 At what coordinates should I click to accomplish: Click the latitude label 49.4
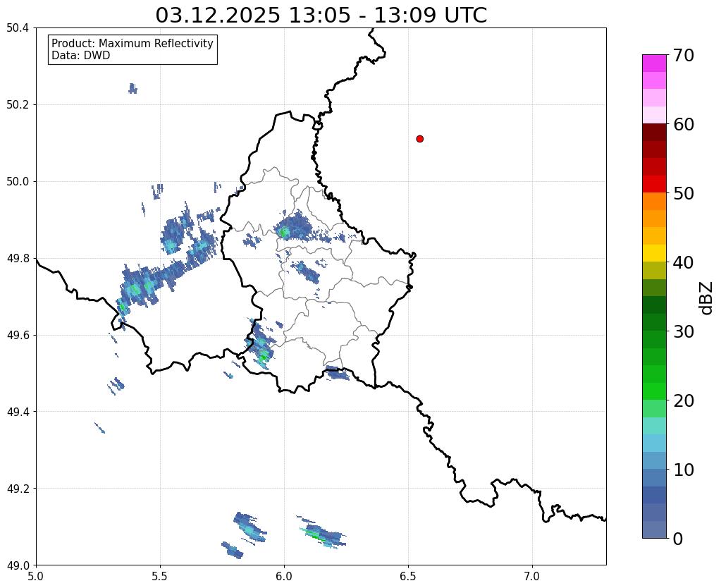(18, 412)
